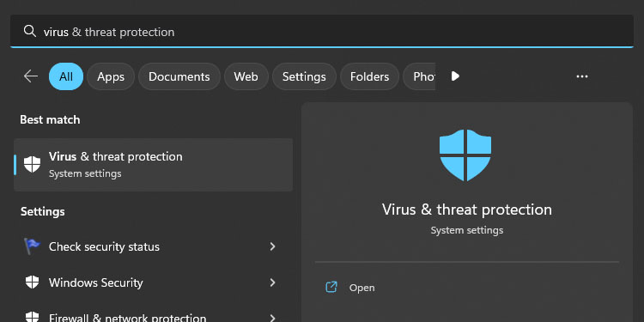Switch to the Settings filter tab
644x322 pixels.
[x=304, y=76]
